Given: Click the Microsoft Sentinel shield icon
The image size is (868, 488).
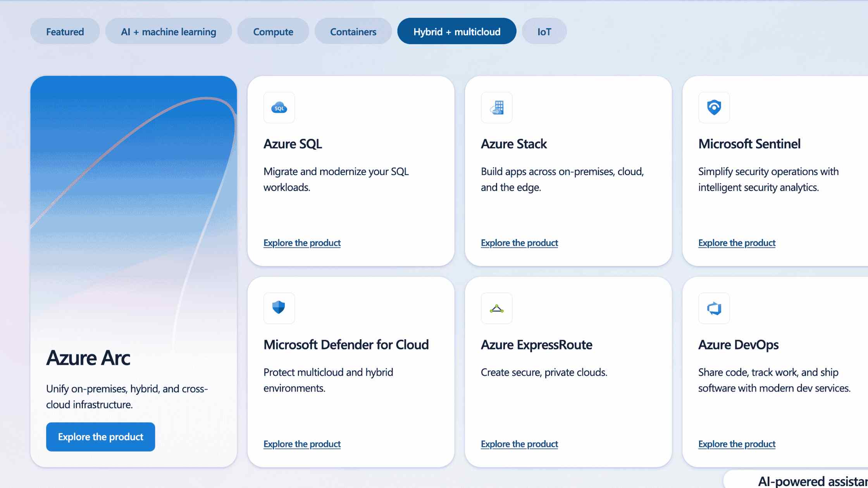Looking at the screenshot, I should [714, 108].
